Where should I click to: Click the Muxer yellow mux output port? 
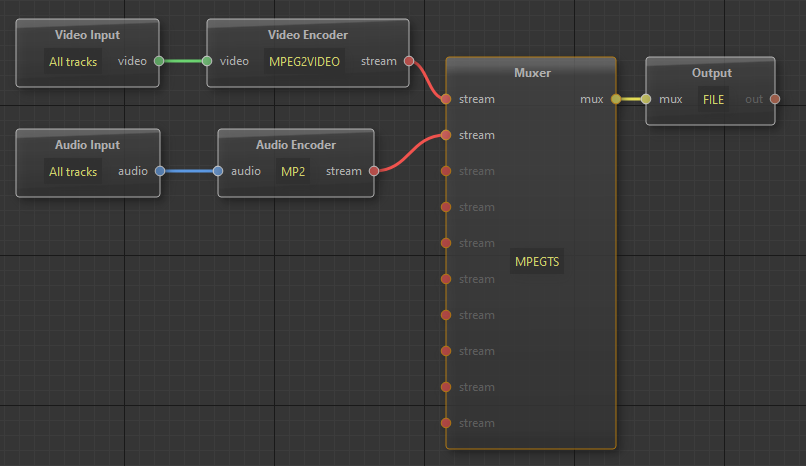coord(615,99)
